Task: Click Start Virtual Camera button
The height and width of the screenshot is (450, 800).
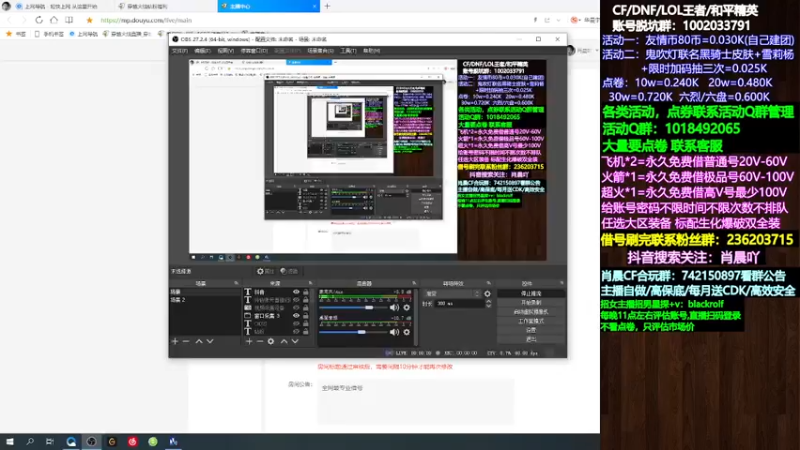Action: pos(531,312)
